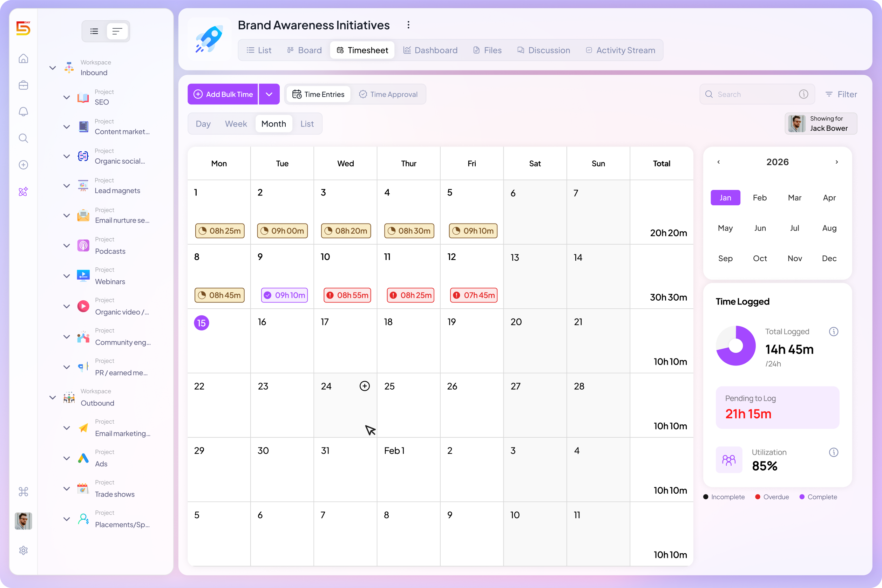Open the Files tab
This screenshot has width=882, height=588.
[487, 50]
